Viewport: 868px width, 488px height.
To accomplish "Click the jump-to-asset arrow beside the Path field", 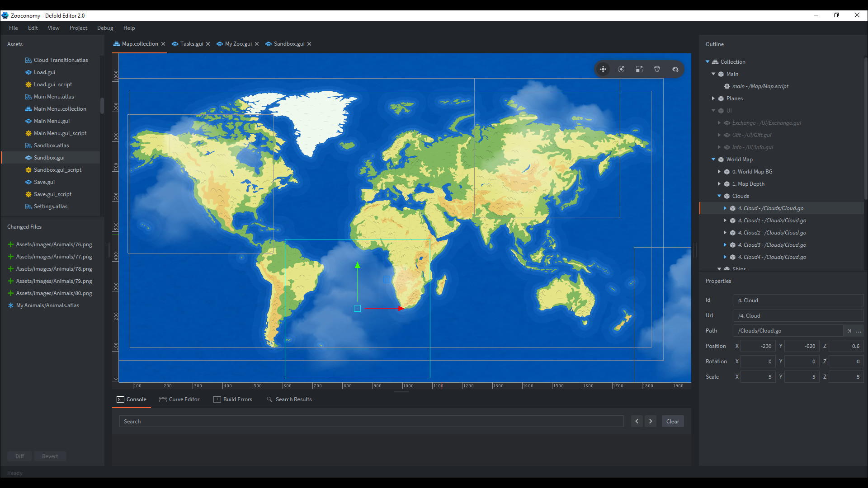I will click(849, 330).
